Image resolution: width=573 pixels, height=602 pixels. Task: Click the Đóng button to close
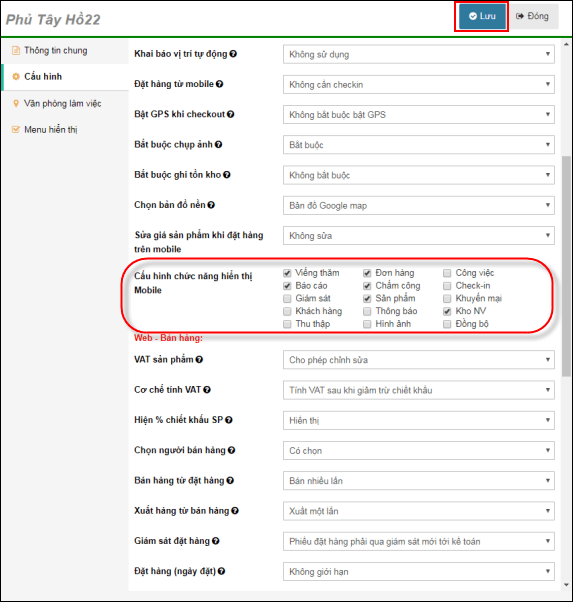pyautogui.click(x=533, y=16)
